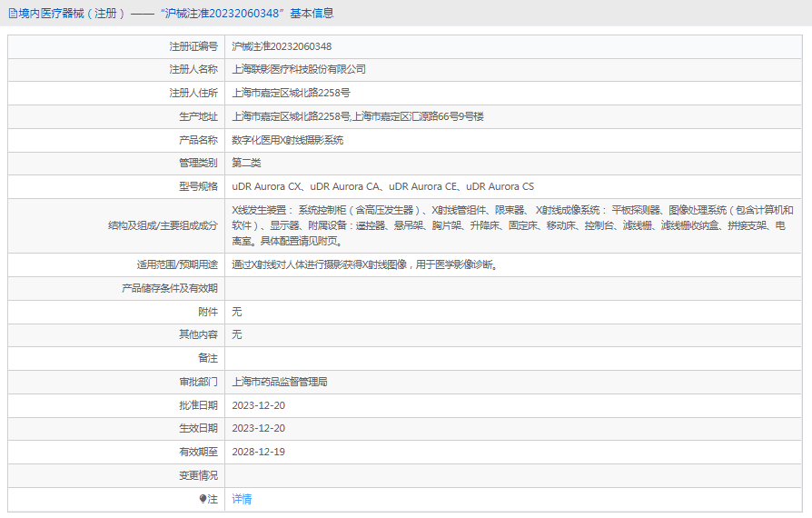Click registrant address 上海市嘉定区城北路2258号

coord(291,94)
